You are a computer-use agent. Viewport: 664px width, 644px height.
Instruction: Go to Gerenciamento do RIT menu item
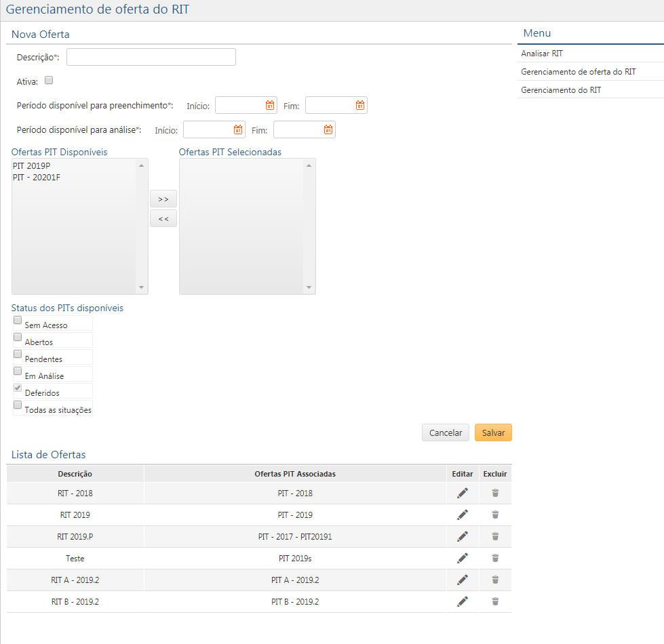(561, 90)
